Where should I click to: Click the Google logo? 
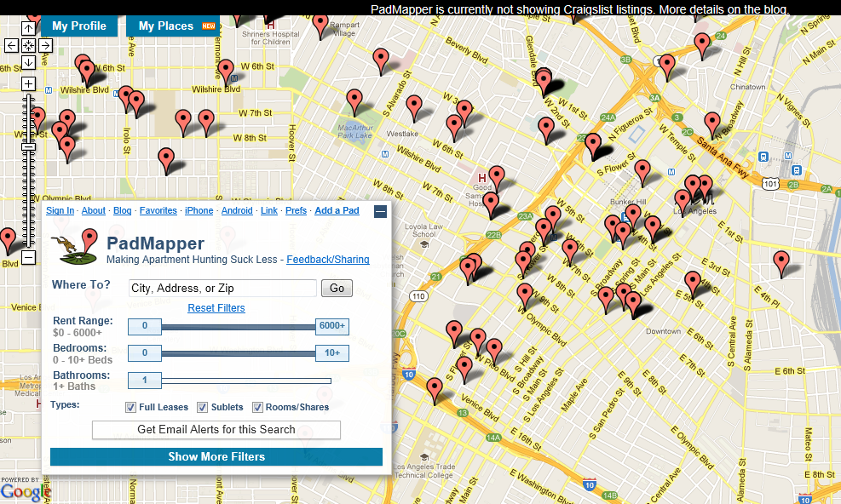26,492
